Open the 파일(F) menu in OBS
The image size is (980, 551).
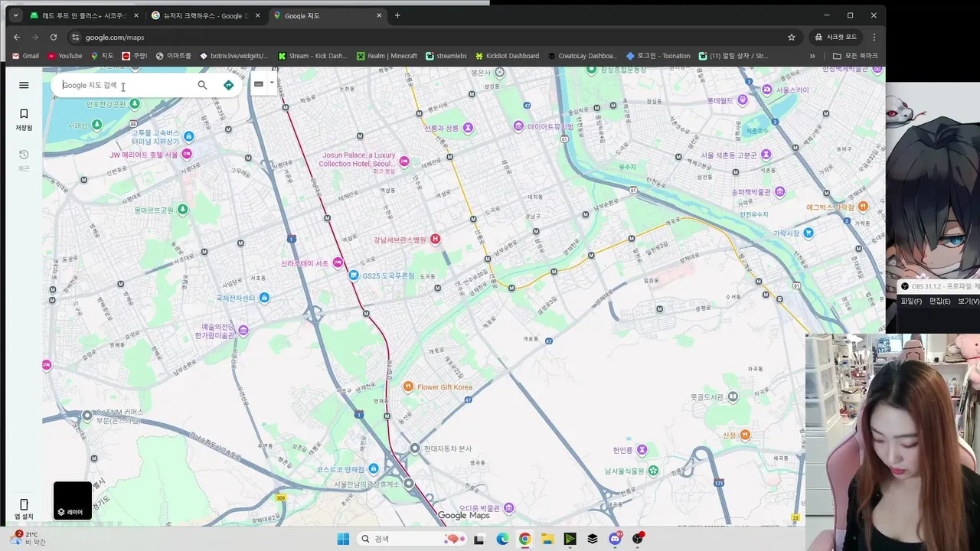[911, 302]
